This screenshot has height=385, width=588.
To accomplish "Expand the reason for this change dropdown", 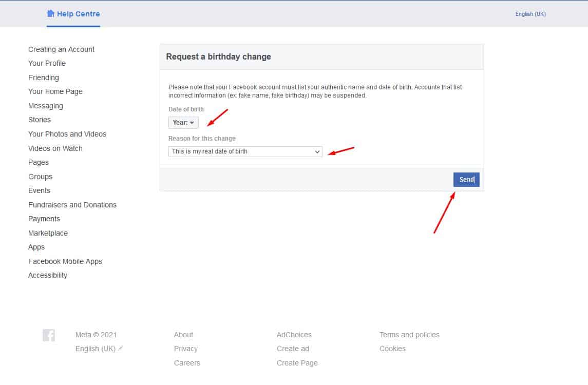I will coord(245,152).
